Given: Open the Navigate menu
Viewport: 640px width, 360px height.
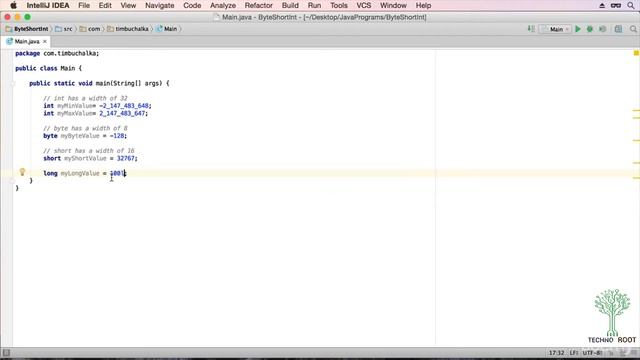Looking at the screenshot, I should pyautogui.click(x=160, y=5).
